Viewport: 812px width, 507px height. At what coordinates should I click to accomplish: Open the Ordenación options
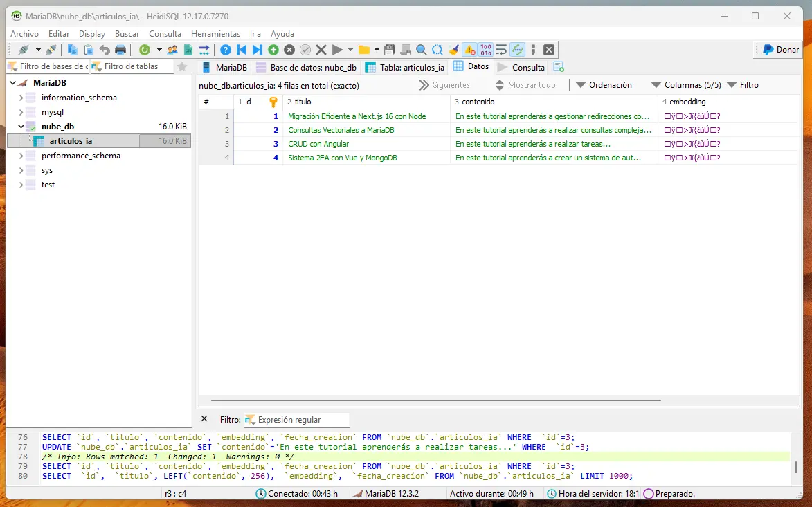604,85
